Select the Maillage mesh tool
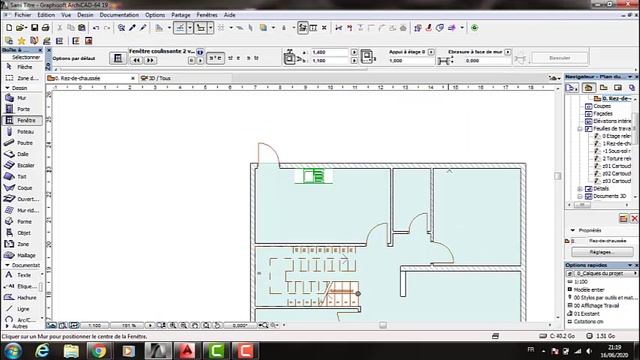The image size is (640, 360). [22, 255]
